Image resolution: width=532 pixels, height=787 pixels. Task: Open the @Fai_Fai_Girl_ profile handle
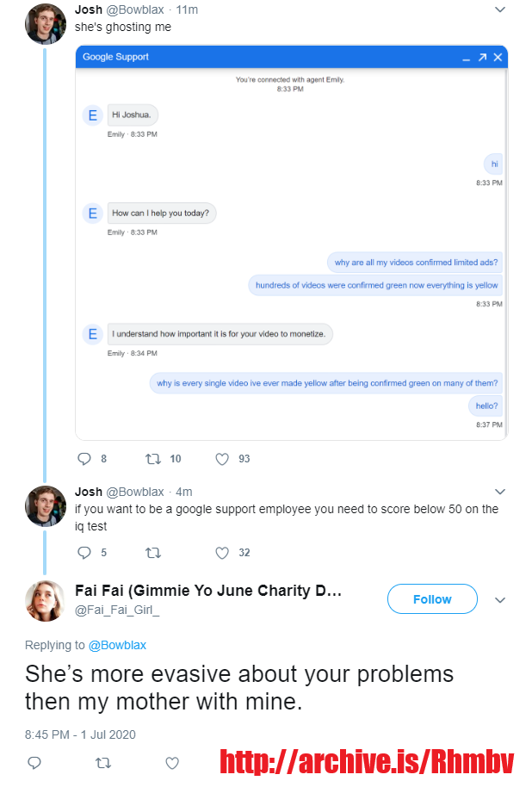pyautogui.click(x=117, y=610)
